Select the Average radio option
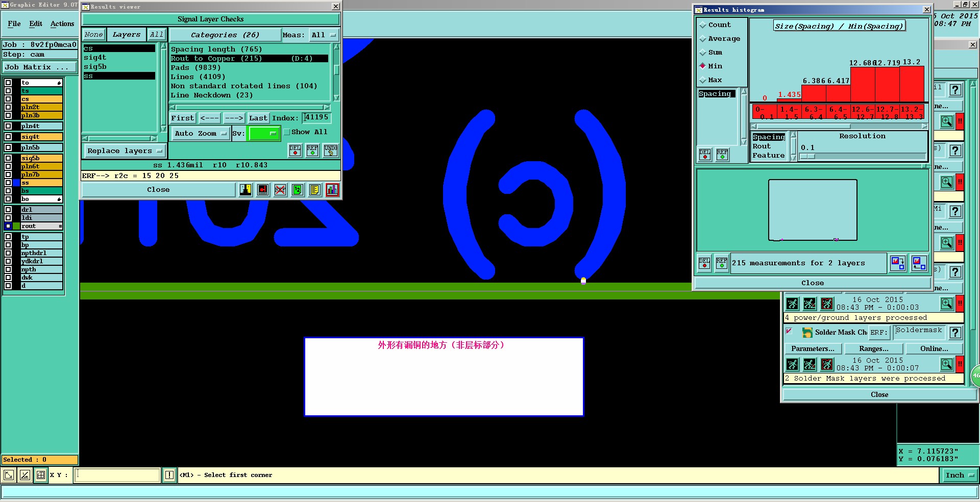This screenshot has height=502, width=980. tap(703, 39)
